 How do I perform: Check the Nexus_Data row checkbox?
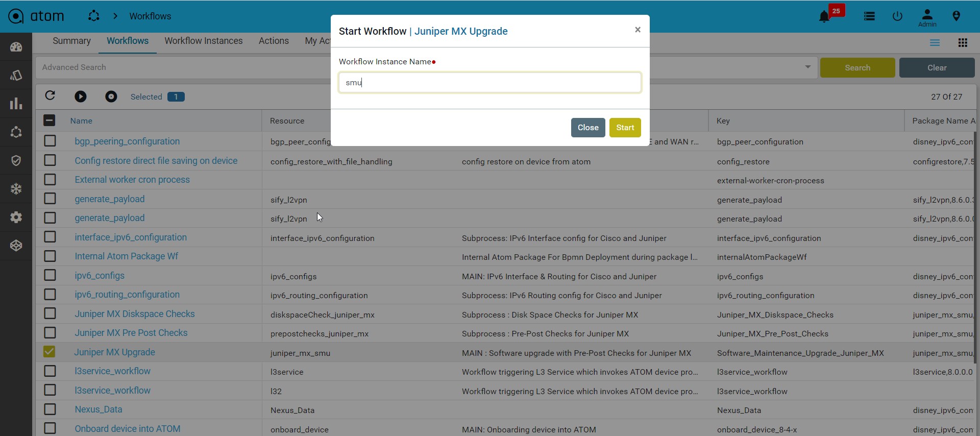click(x=50, y=409)
